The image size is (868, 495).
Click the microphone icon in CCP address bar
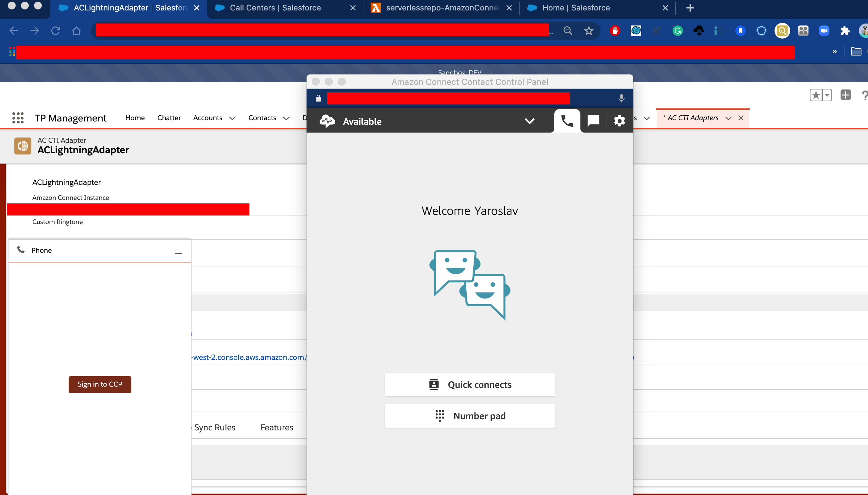coord(621,98)
